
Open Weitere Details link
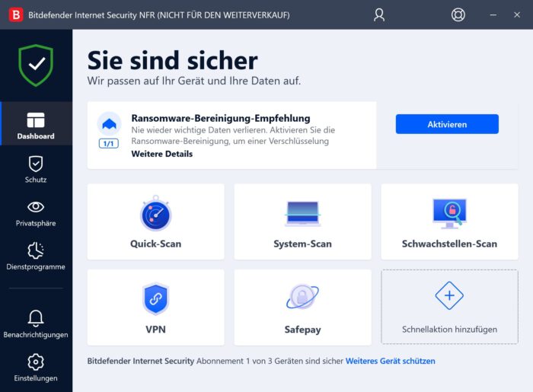(x=161, y=154)
